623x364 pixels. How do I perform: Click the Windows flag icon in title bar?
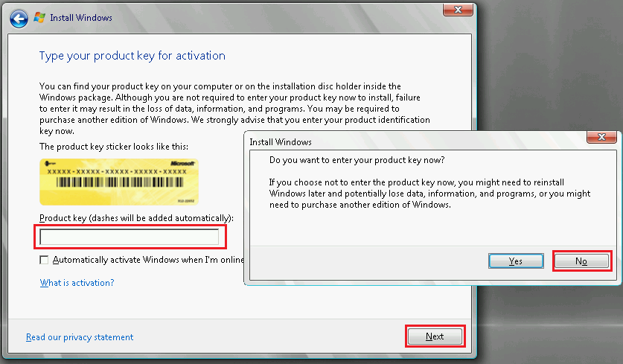[x=39, y=17]
